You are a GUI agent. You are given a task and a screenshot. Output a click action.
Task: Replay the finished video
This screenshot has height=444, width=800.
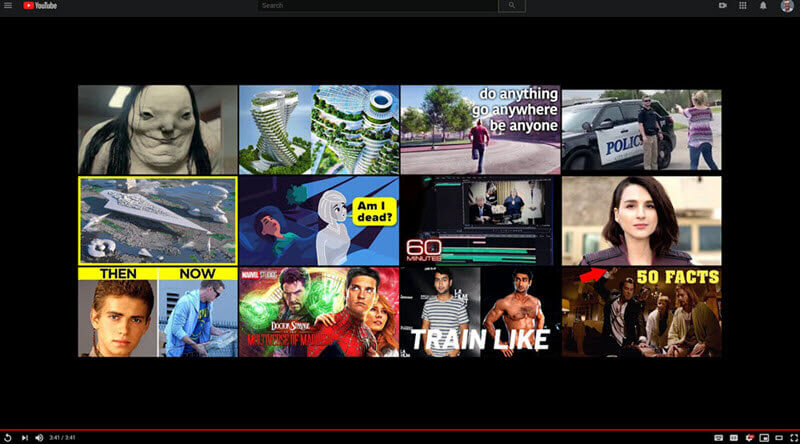point(8,438)
